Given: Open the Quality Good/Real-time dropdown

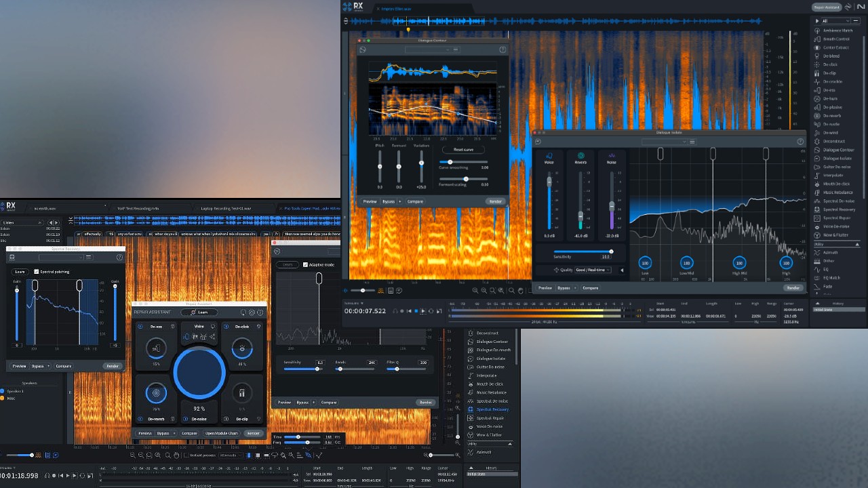Looking at the screenshot, I should [593, 270].
